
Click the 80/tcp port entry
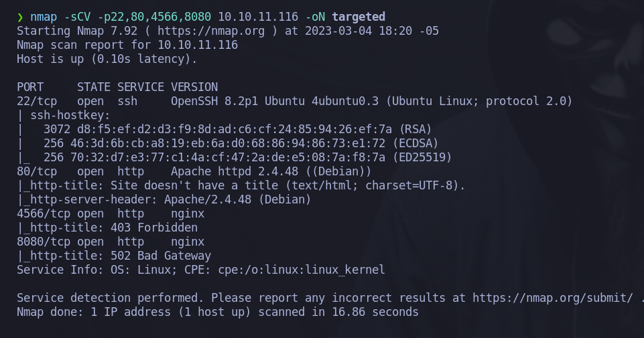point(37,171)
